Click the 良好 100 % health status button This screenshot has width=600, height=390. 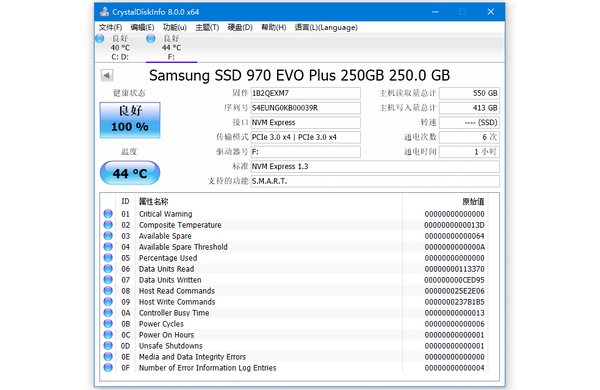130,120
